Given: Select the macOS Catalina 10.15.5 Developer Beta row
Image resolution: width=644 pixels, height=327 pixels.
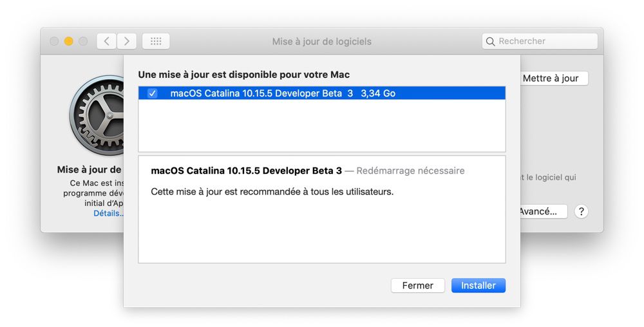Looking at the screenshot, I should 321,93.
